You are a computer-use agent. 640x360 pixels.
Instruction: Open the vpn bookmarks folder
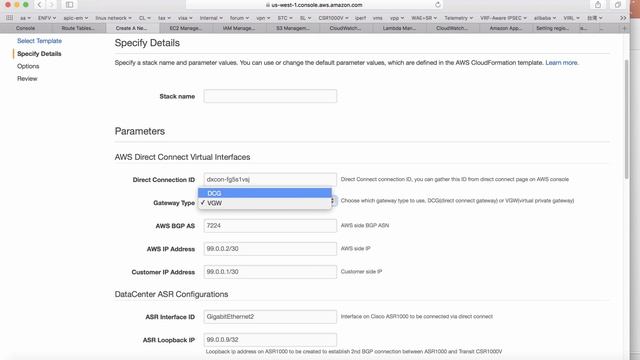(263, 18)
